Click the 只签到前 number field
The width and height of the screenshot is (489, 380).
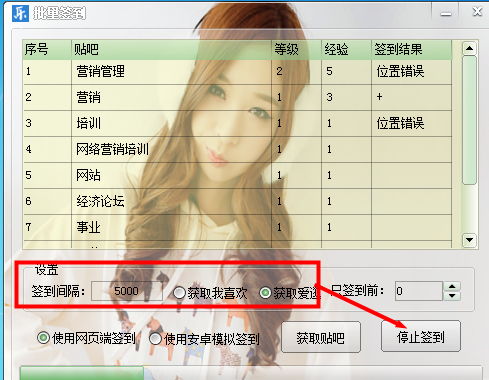tap(419, 291)
